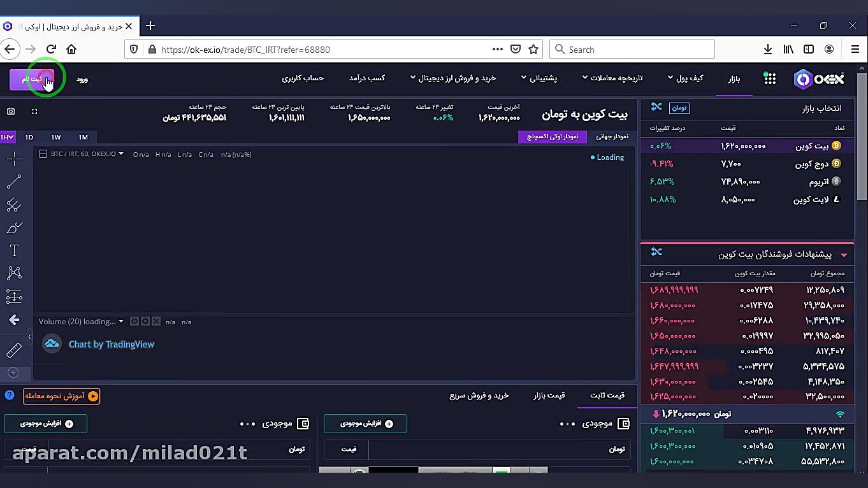Open the Firefox library icon

(x=789, y=49)
